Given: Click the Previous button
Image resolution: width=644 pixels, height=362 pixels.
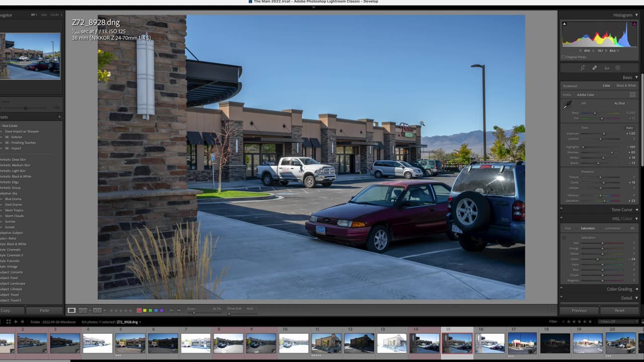Looking at the screenshot, I should [x=579, y=310].
